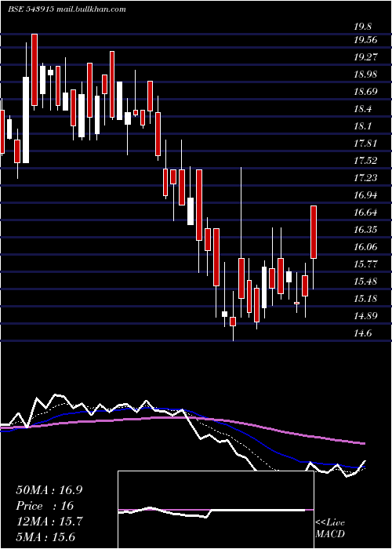Click the 18.4 price axis label
Screen dimensions: 392x549
(x=363, y=109)
